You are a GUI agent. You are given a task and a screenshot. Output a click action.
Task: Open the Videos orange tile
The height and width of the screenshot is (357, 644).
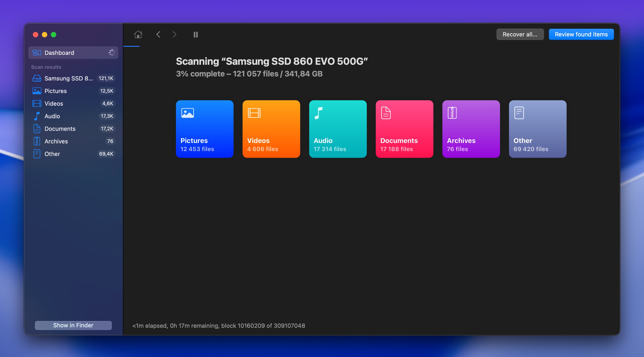point(271,129)
